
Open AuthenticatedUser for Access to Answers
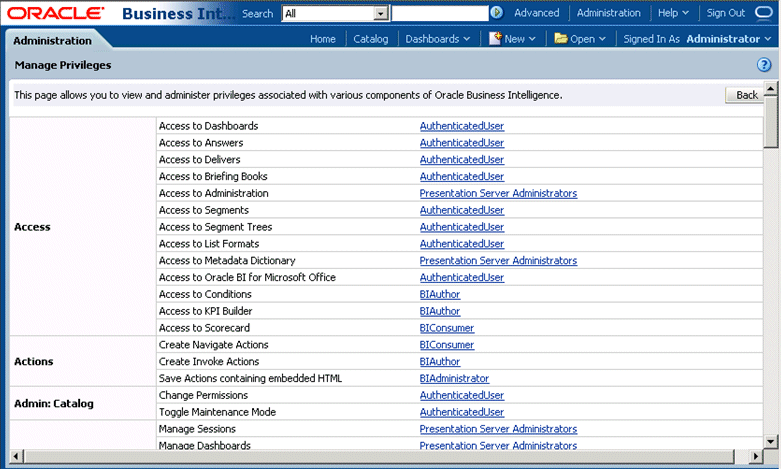pyautogui.click(x=462, y=143)
